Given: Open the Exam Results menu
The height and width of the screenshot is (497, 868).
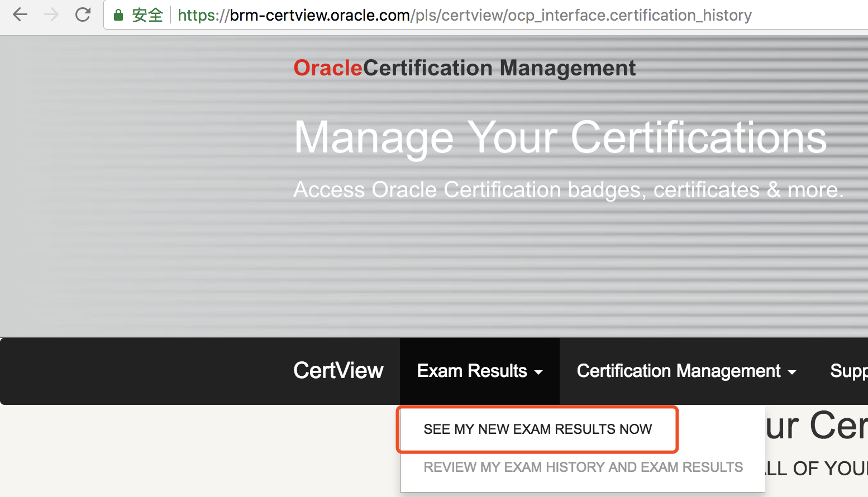Looking at the screenshot, I should [472, 371].
